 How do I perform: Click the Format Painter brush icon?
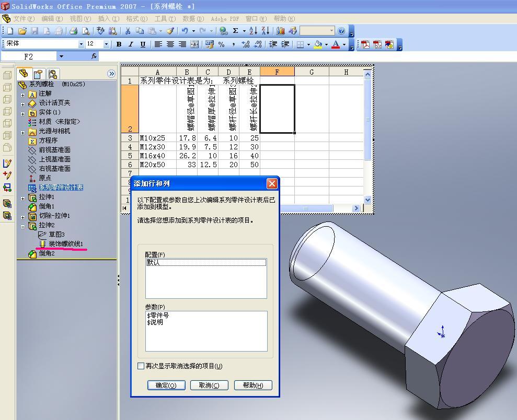point(170,31)
